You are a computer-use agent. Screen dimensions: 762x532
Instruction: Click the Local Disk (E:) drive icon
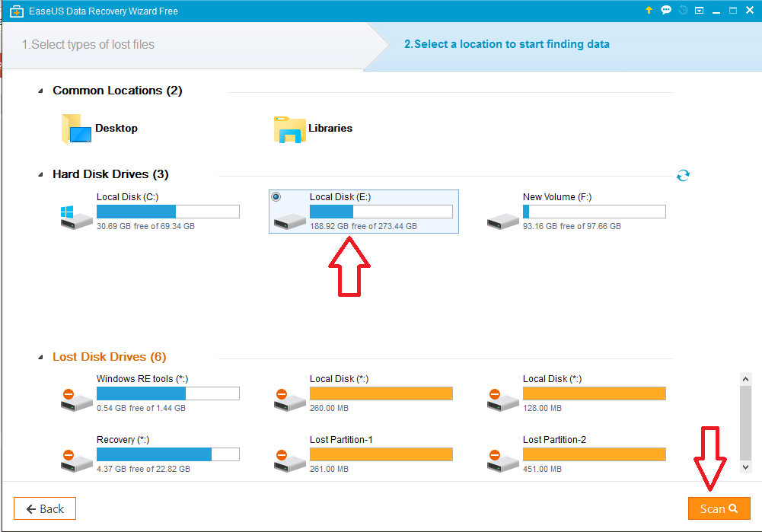(x=289, y=221)
